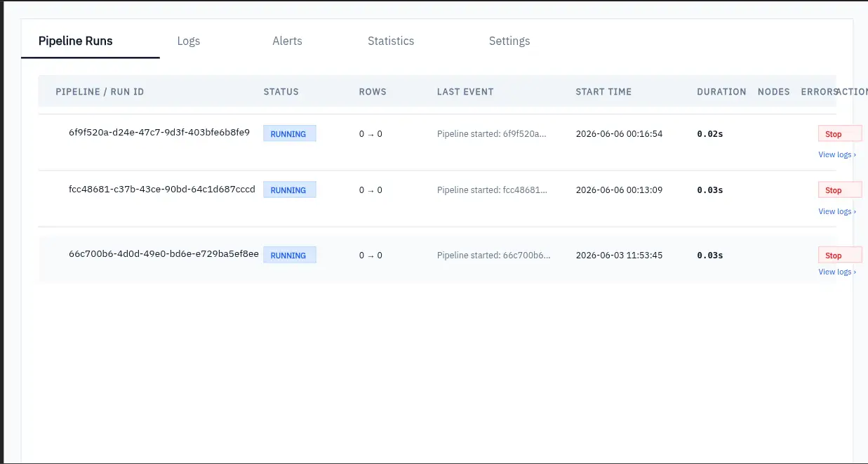View logs for run 66c700b6
This screenshot has width=868, height=464.
coord(837,272)
